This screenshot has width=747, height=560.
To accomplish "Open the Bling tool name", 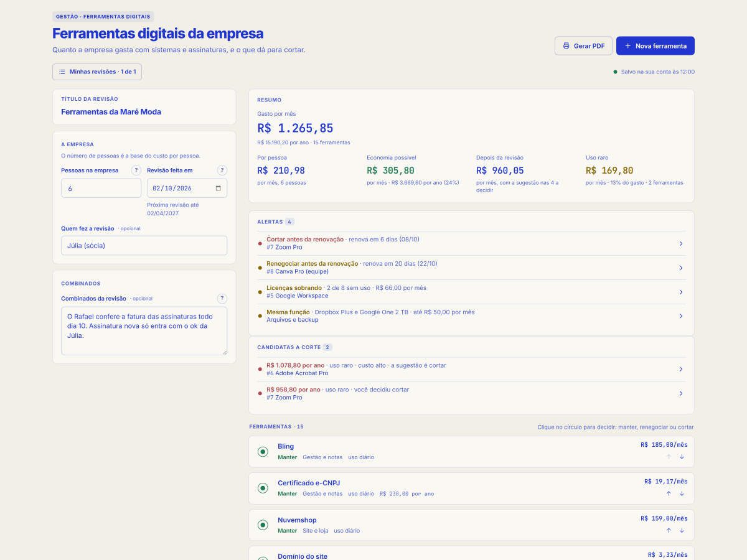I will tap(286, 446).
